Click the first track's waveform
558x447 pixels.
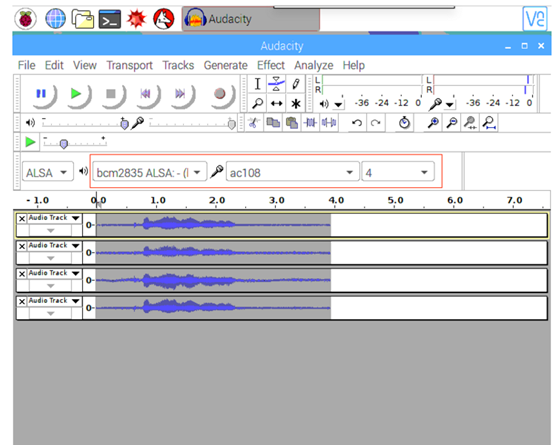pos(214,225)
